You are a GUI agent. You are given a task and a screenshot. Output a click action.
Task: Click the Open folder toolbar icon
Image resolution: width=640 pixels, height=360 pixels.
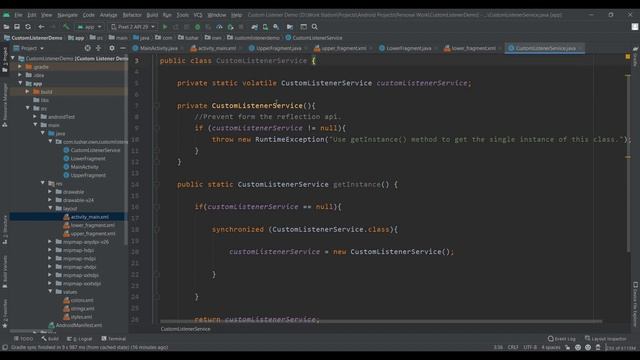click(x=6, y=27)
